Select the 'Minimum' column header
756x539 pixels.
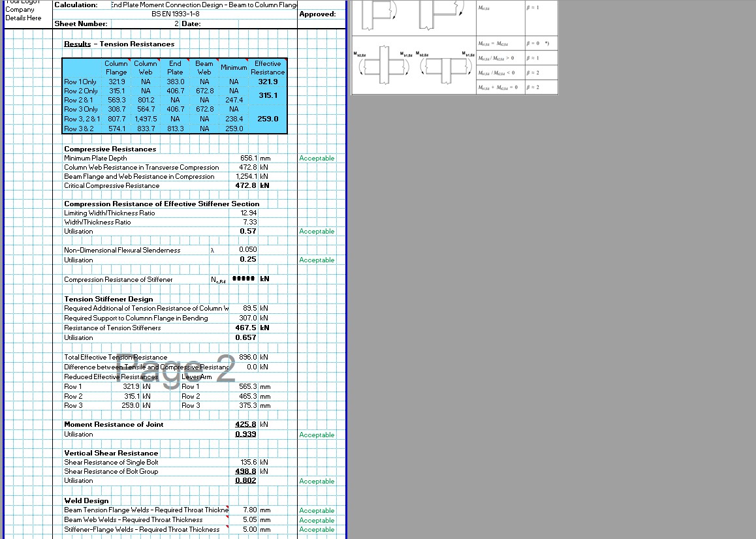pos(234,67)
